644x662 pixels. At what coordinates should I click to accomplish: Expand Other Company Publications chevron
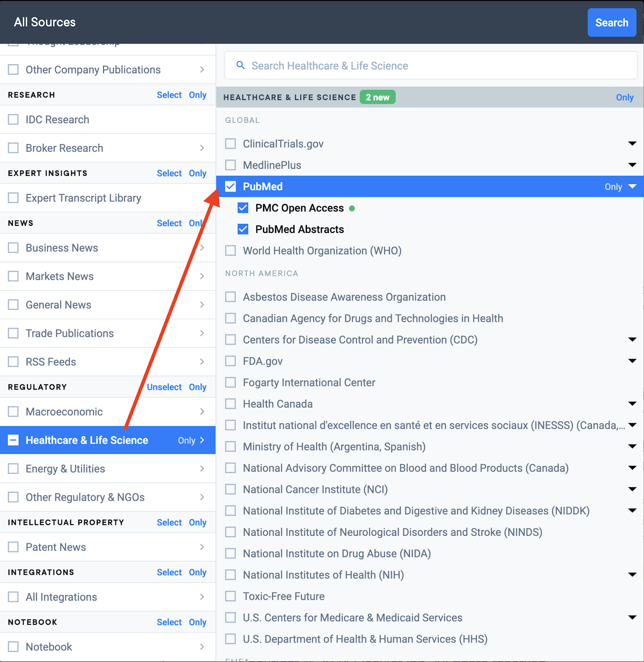(202, 70)
